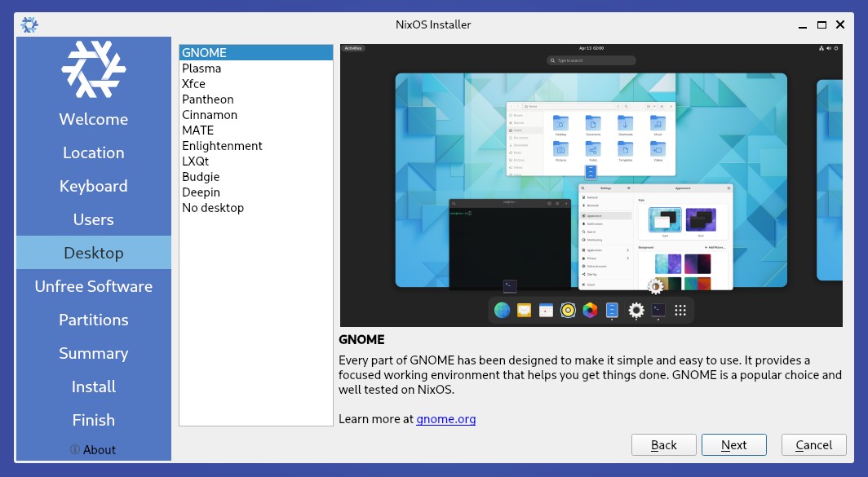Select Cinnamon desktop

pos(256,114)
